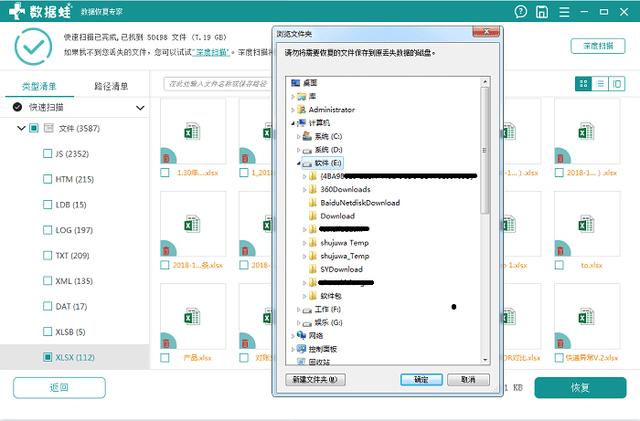Switch to grid thumbnail view
Screen dimensions: 640x421
(583, 84)
